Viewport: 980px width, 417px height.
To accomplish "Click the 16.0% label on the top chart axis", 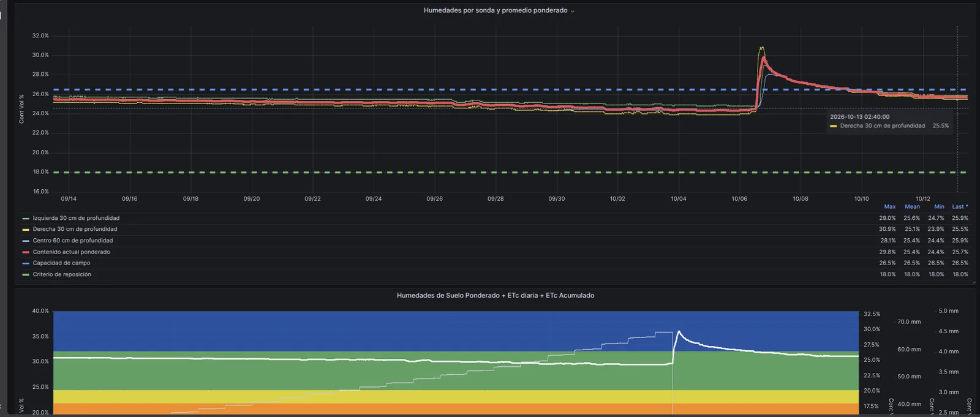I will 40,192.
